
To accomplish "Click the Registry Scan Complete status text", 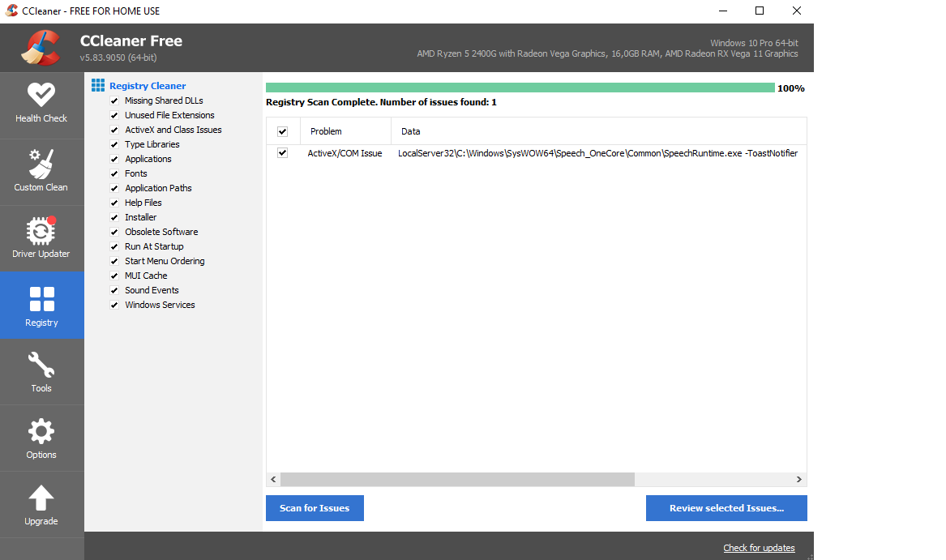I will (381, 102).
